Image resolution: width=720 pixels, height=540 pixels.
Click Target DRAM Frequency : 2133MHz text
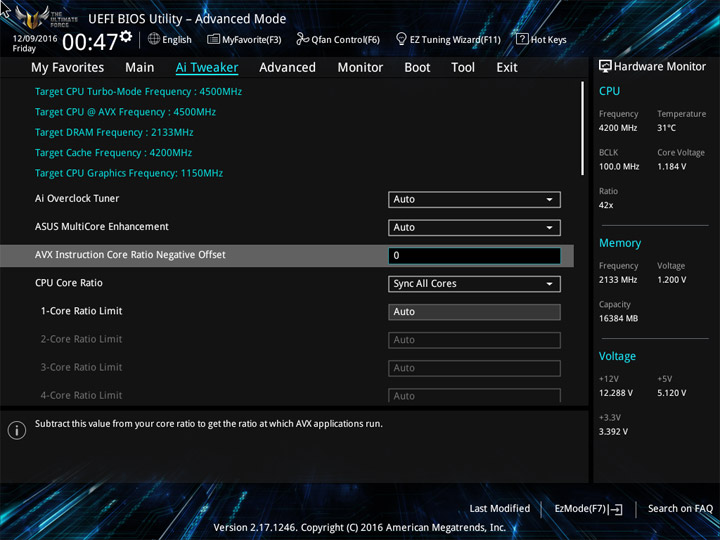tap(114, 133)
